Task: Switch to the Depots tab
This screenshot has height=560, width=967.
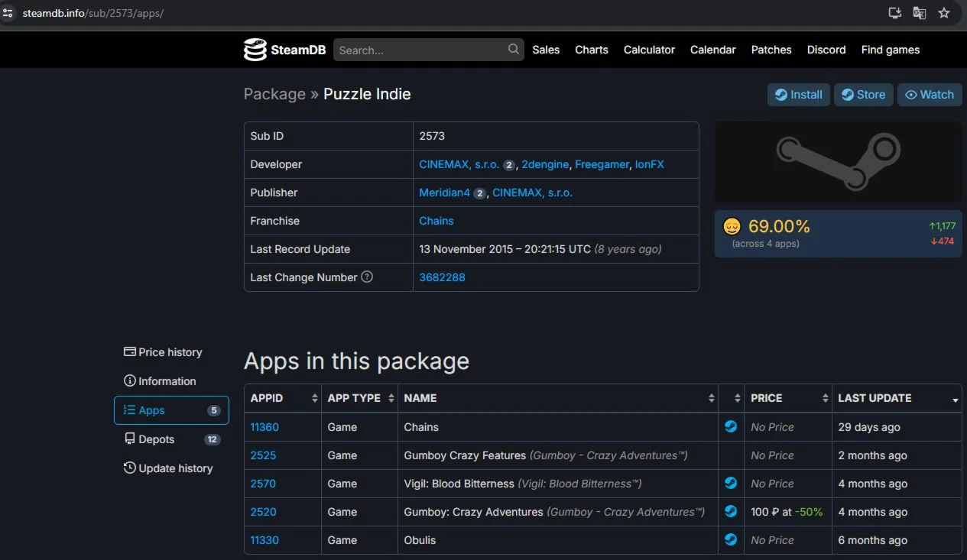Action: tap(171, 439)
